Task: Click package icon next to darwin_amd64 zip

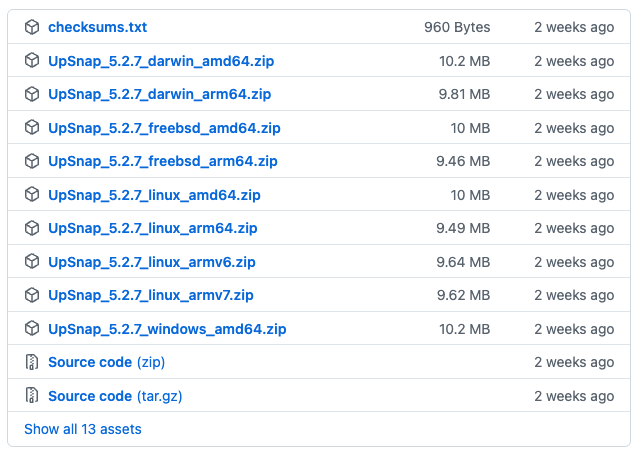Action: pyautogui.click(x=32, y=61)
